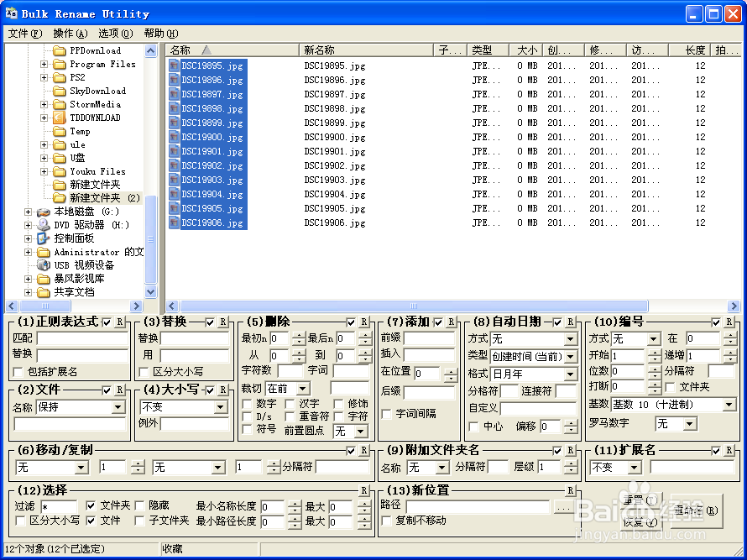Image resolution: width=747 pixels, height=560 pixels.
Task: Open the 文件(F) menu
Action: [25, 34]
